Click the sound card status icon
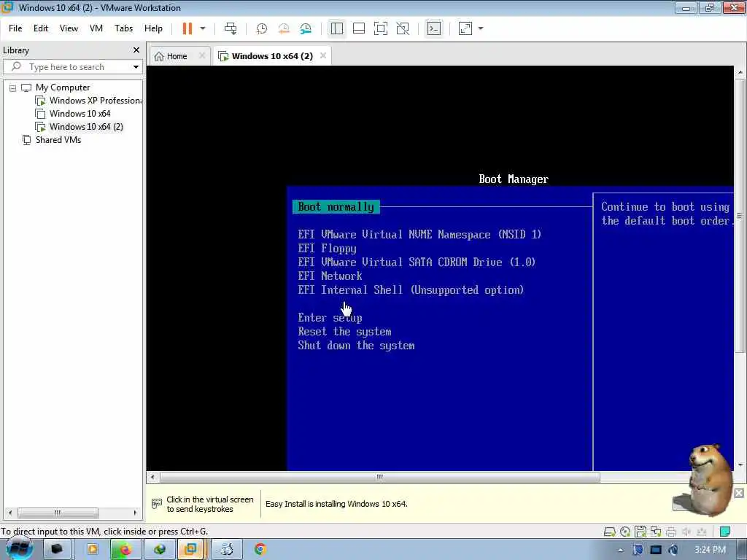The width and height of the screenshot is (747, 560). click(686, 532)
